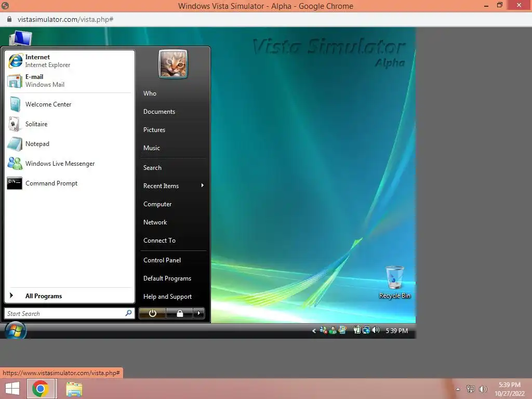Viewport: 532px width, 399px height.
Task: Open the Welcome Center icon
Action: (x=15, y=104)
